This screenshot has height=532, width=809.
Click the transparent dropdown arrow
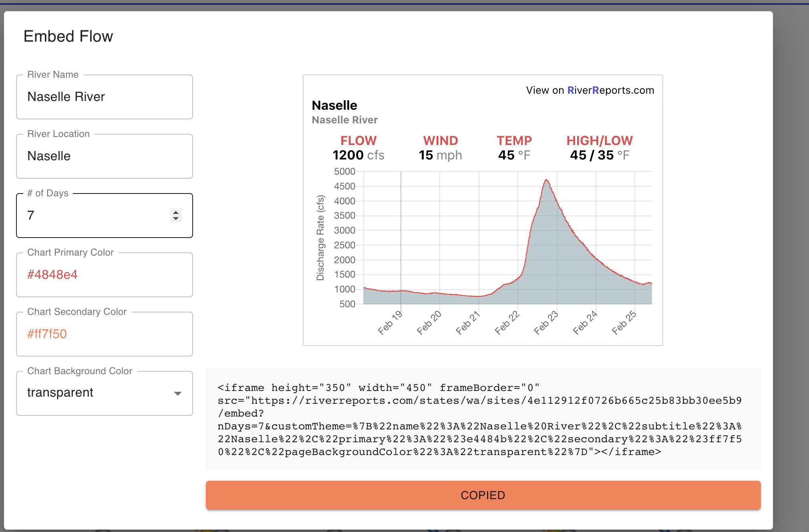(x=177, y=393)
